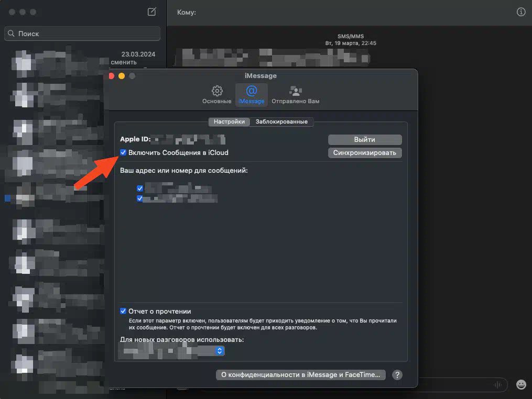532x399 pixels.
Task: Open the emoji picker smiley icon
Action: [x=521, y=384]
